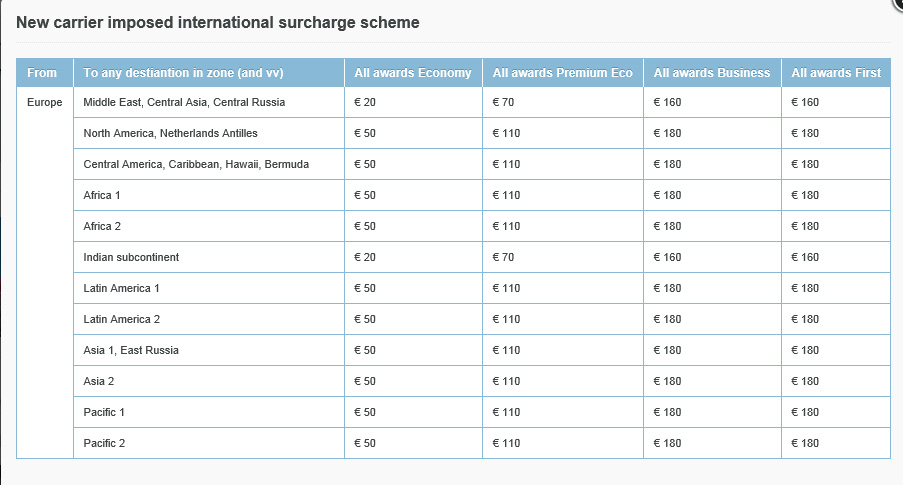Select the 'Middle East, Central Asia, Central Russia' row
The height and width of the screenshot is (485, 903).
tap(184, 102)
